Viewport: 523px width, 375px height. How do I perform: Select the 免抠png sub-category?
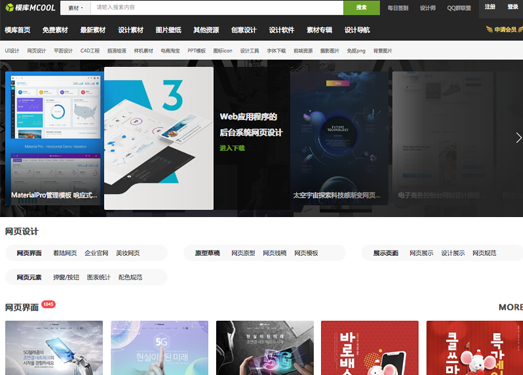tap(356, 51)
